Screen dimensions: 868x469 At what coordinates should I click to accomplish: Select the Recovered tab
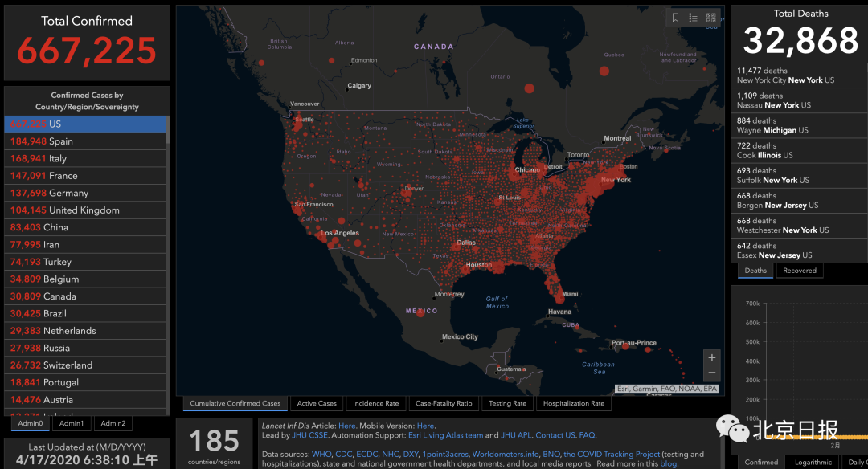pyautogui.click(x=800, y=271)
